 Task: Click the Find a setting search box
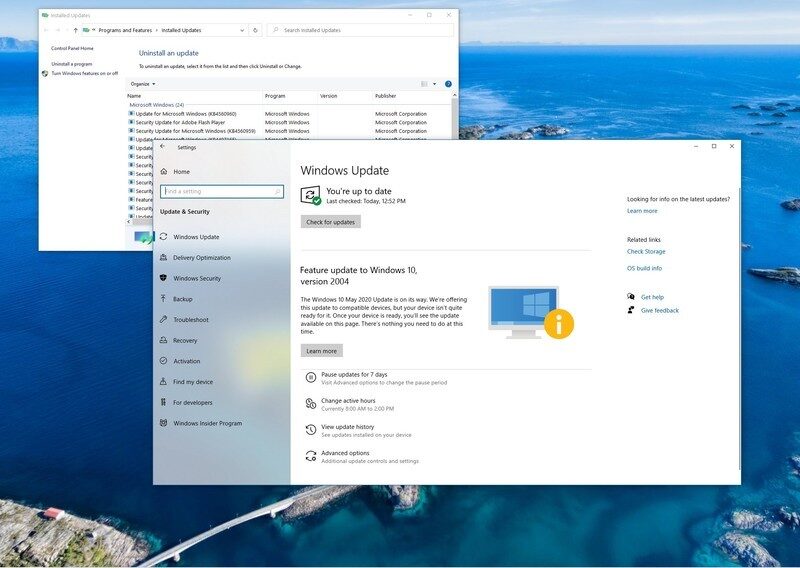coord(222,191)
